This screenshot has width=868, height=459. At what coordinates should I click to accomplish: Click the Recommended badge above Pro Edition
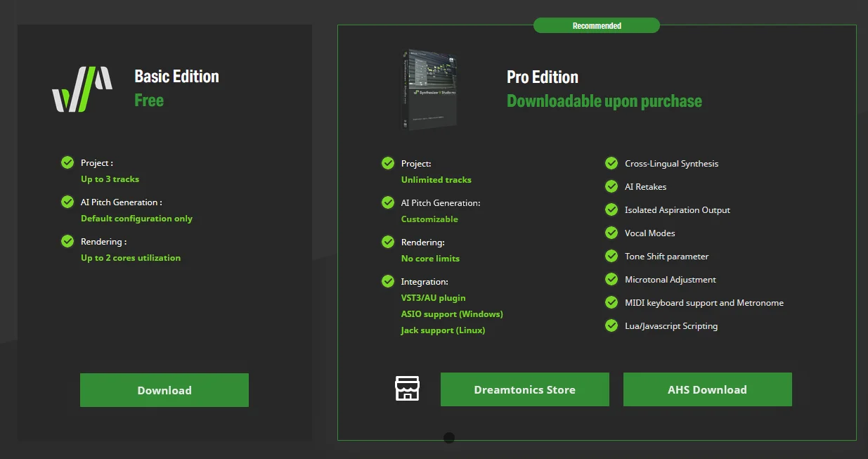click(x=597, y=26)
